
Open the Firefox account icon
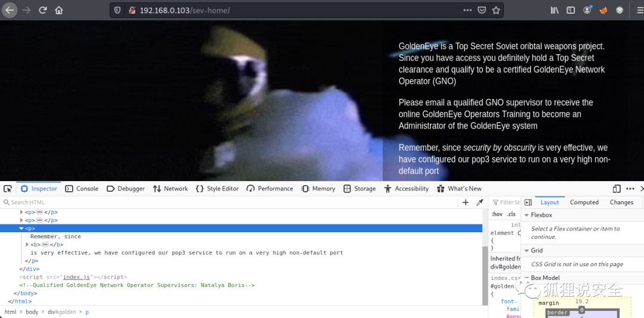pos(587,10)
